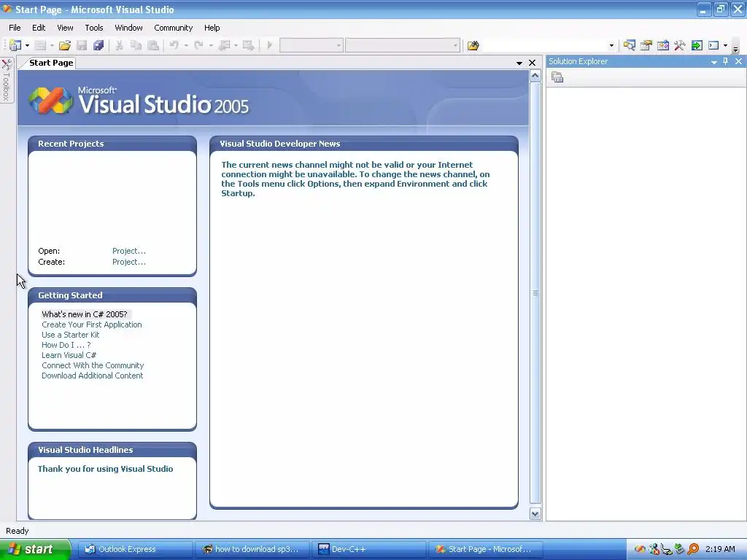Click the Start Page scrollbar down arrow
Screen dimensions: 747x560
(x=535, y=514)
